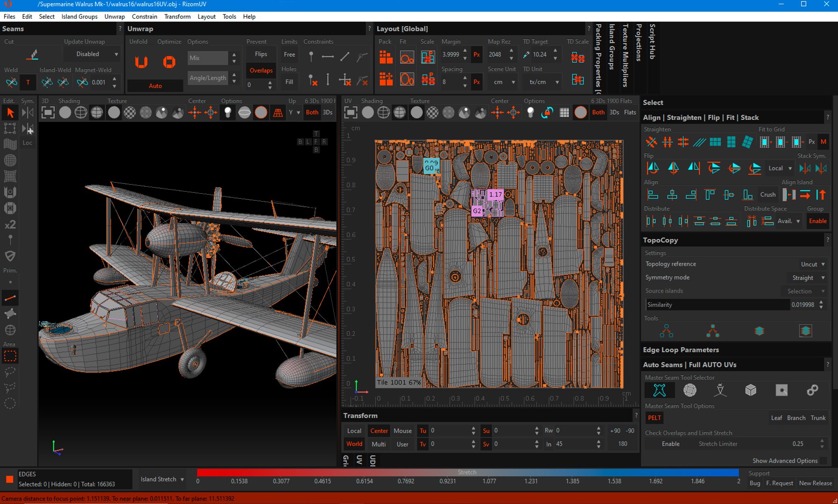Open the Island Groups menu
838x504 pixels.
(x=79, y=16)
